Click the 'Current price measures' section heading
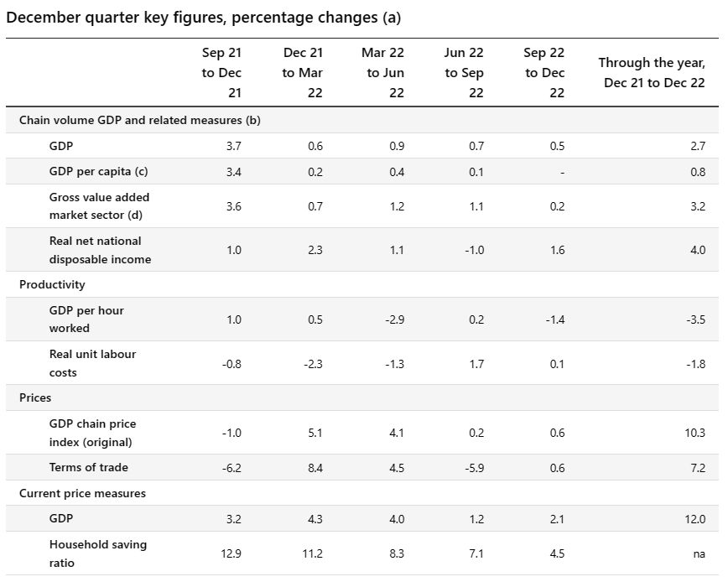The image size is (728, 587). coord(82,493)
